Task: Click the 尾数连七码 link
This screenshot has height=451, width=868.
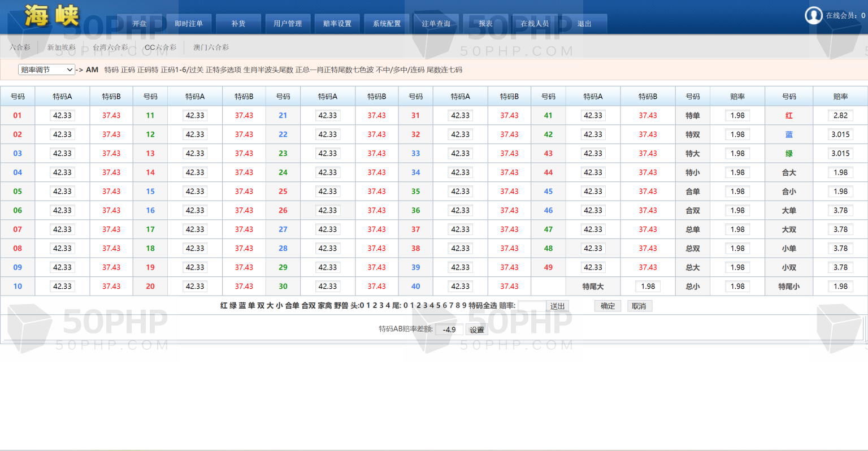Action: click(x=444, y=70)
